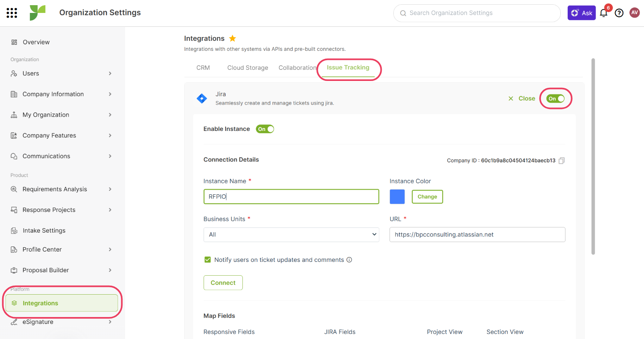Expand the Communications chevron

point(110,156)
